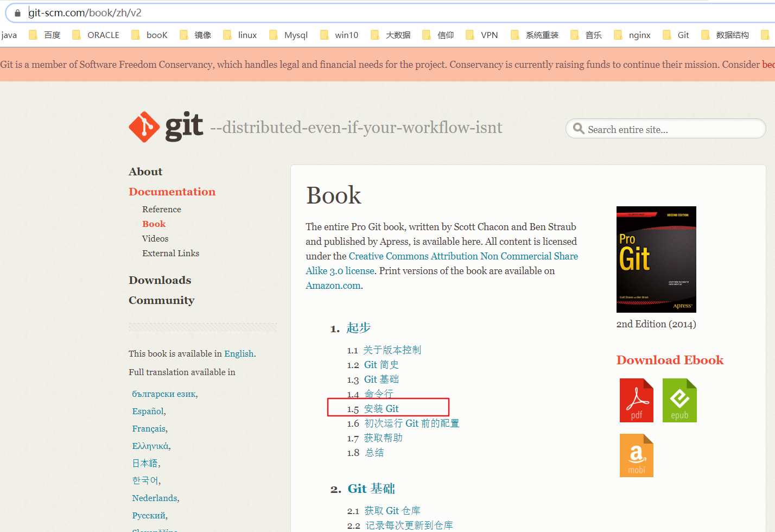The height and width of the screenshot is (532, 775).
Task: Open the 音乐 bookmark folder
Action: point(586,35)
